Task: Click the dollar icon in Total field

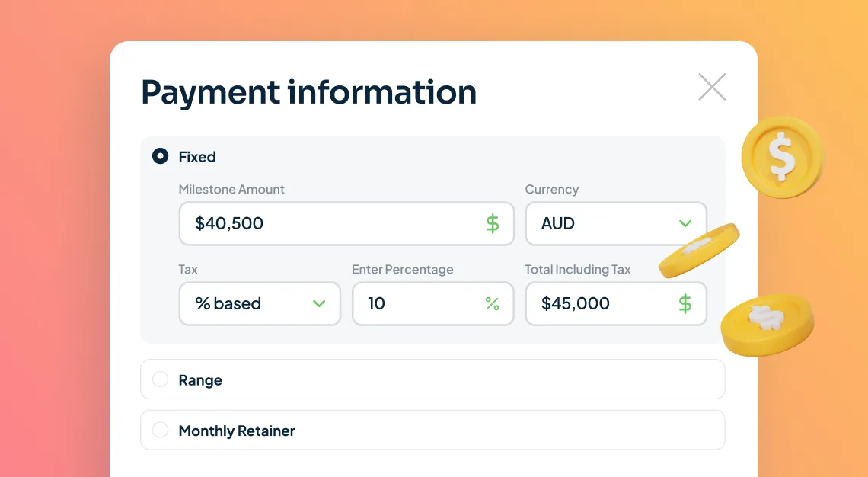Action: 685,303
